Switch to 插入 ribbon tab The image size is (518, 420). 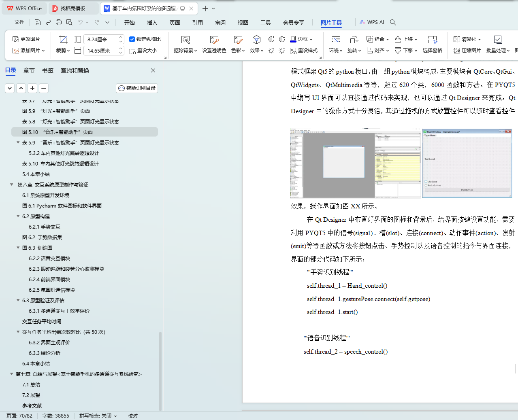point(152,22)
